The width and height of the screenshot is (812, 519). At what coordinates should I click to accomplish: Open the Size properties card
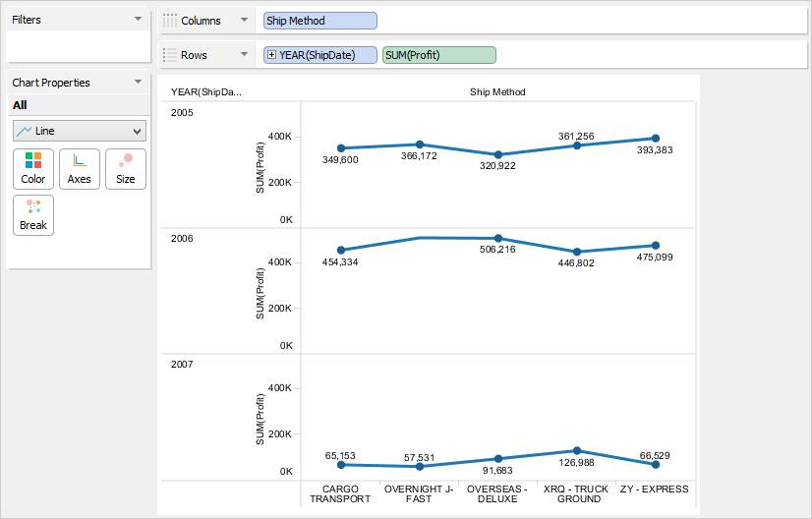point(126,168)
